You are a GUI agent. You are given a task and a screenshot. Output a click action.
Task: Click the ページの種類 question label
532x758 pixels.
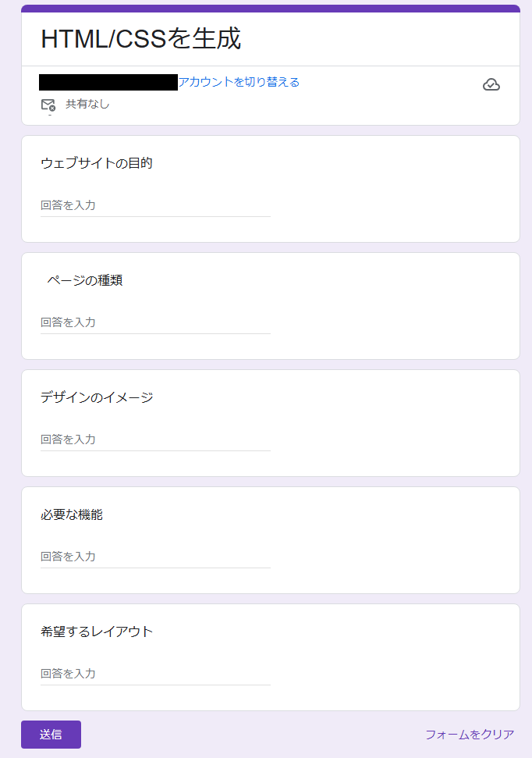[x=84, y=280]
